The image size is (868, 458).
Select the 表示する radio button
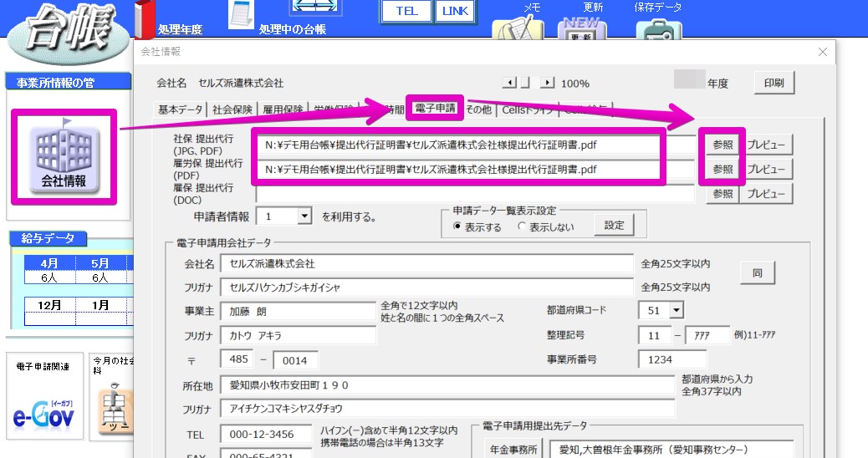(457, 226)
